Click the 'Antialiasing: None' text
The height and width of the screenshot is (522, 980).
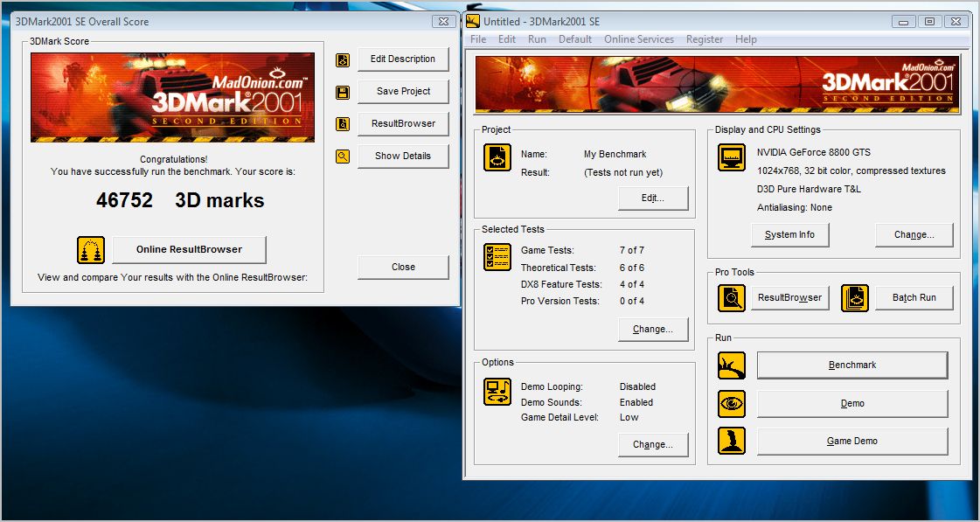click(x=795, y=207)
